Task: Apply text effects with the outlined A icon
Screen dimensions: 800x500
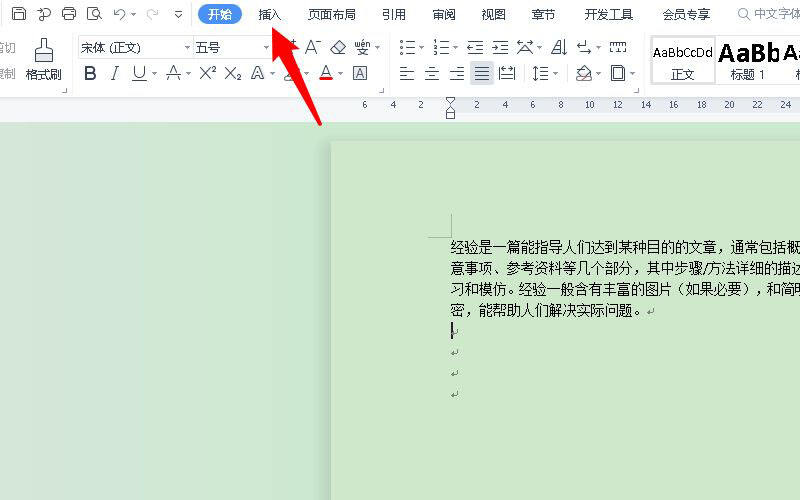Action: (258, 73)
